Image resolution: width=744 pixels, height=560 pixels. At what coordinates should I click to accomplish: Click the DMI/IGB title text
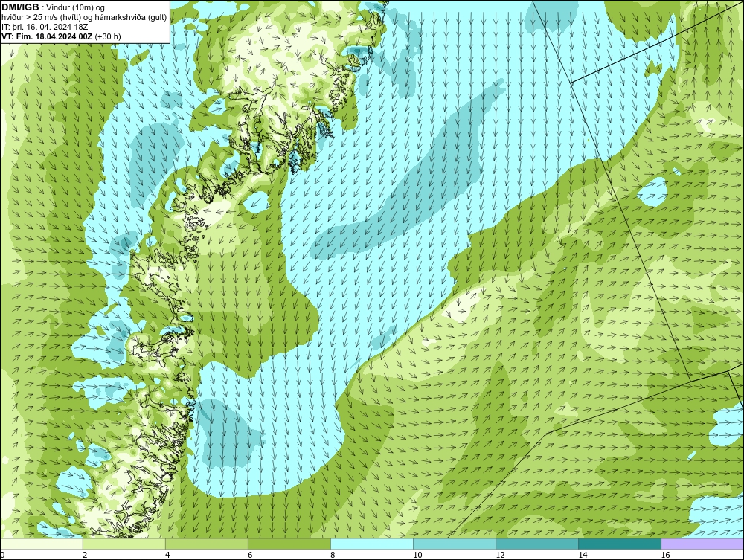click(x=20, y=7)
